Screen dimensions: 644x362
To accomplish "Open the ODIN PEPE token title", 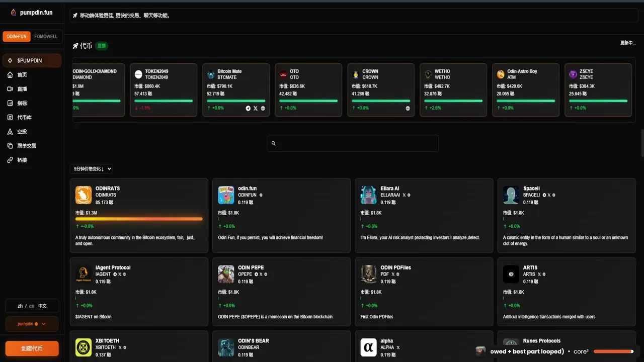I will click(x=251, y=267).
